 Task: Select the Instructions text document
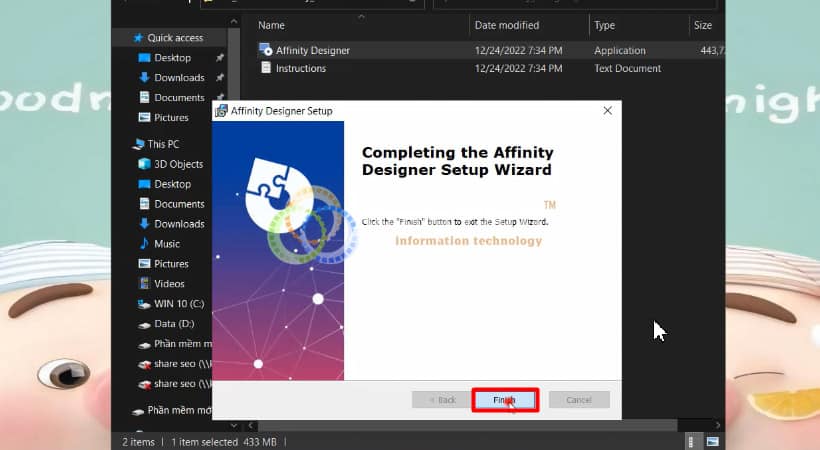(300, 68)
